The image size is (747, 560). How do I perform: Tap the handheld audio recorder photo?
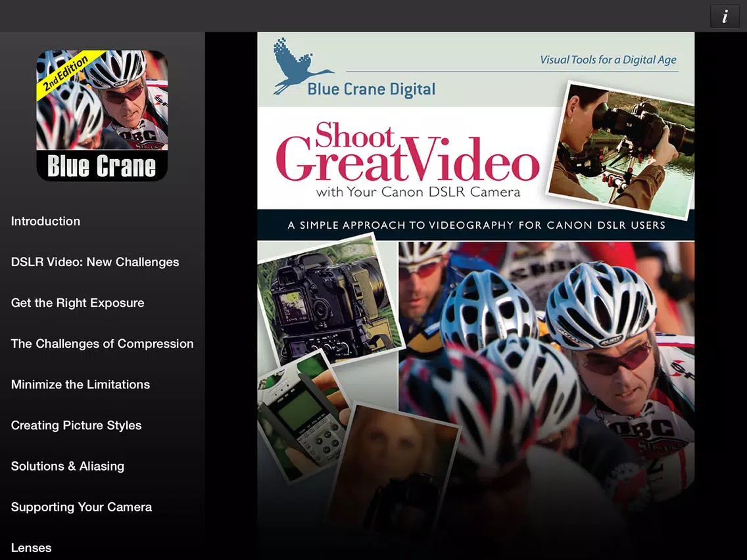(304, 417)
